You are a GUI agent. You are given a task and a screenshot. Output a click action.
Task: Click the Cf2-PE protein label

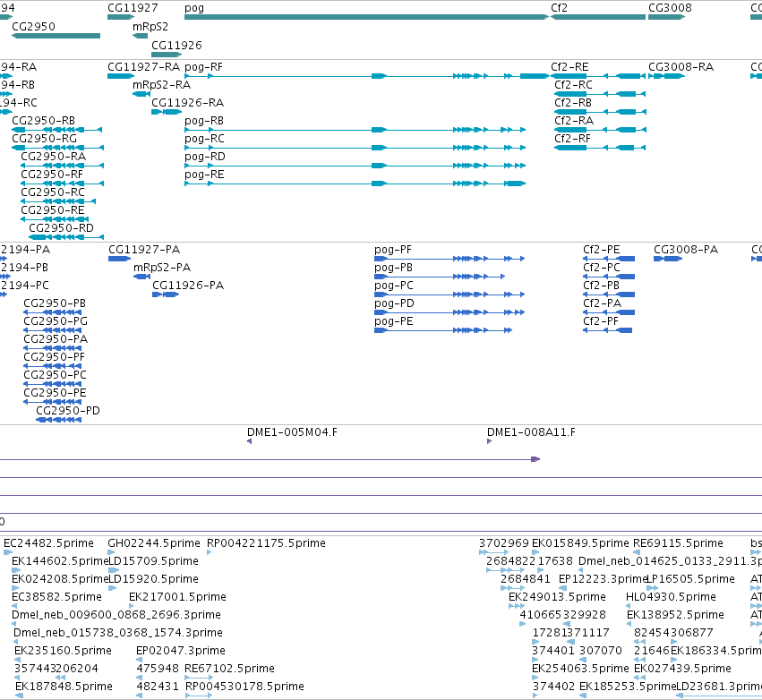602,250
